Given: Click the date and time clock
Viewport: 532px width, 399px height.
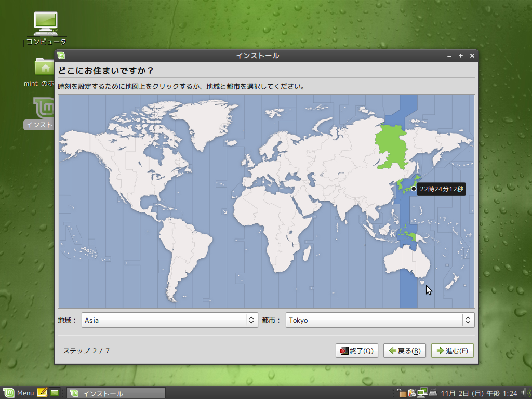Looking at the screenshot, I should (479, 393).
